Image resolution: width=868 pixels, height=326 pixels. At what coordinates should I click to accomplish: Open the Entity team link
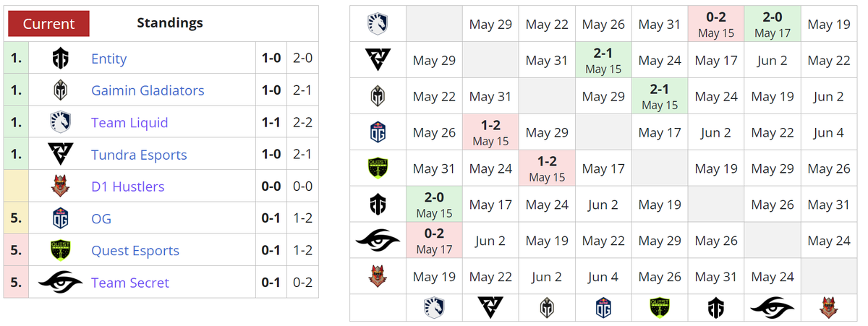click(x=109, y=59)
